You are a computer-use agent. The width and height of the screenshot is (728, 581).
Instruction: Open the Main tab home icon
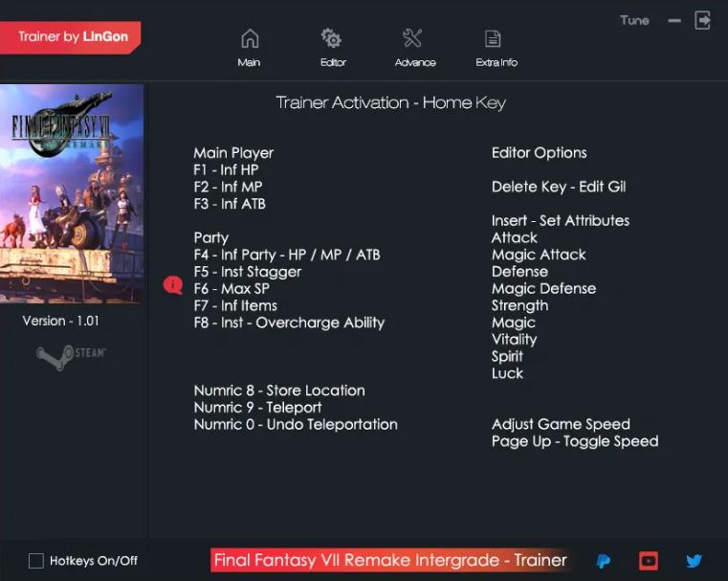[x=250, y=38]
